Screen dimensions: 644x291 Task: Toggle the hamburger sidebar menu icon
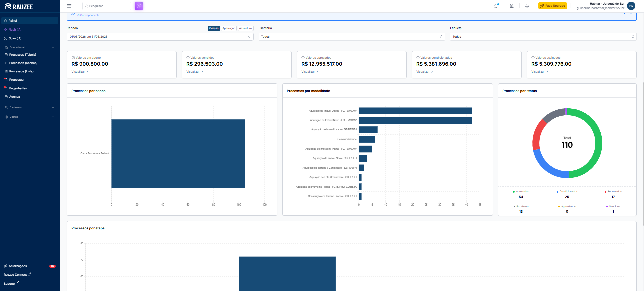pos(69,6)
